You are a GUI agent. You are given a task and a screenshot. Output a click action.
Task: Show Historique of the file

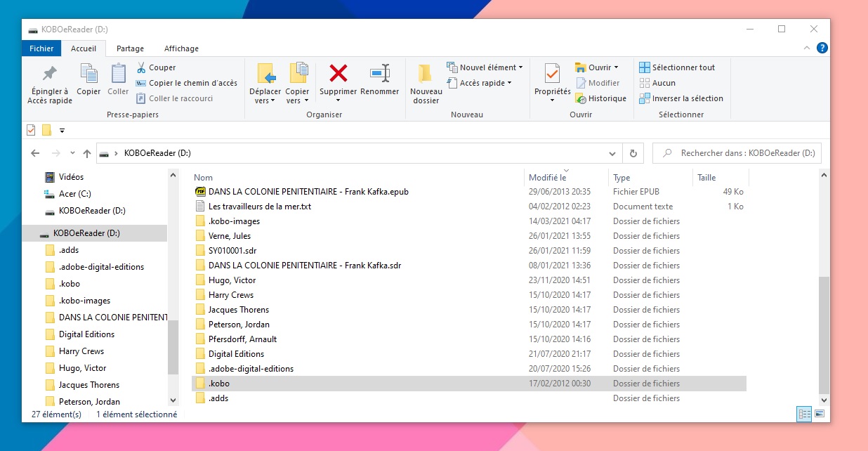coord(601,98)
